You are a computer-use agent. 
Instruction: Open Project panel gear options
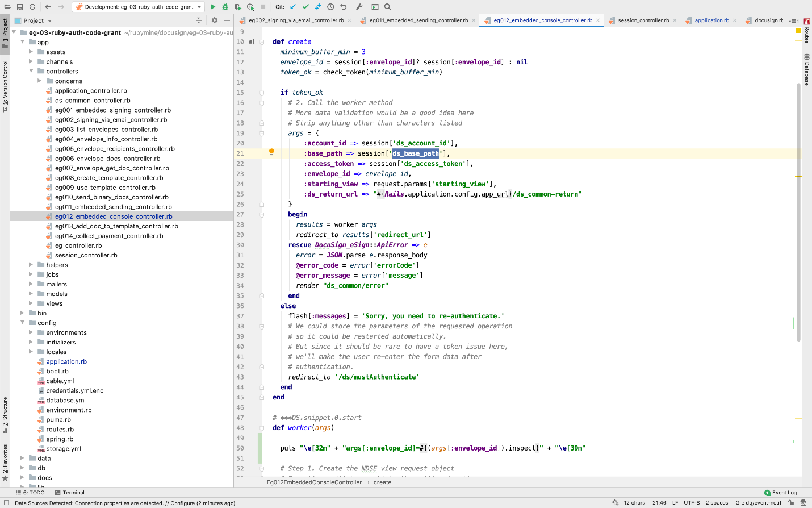pyautogui.click(x=215, y=20)
